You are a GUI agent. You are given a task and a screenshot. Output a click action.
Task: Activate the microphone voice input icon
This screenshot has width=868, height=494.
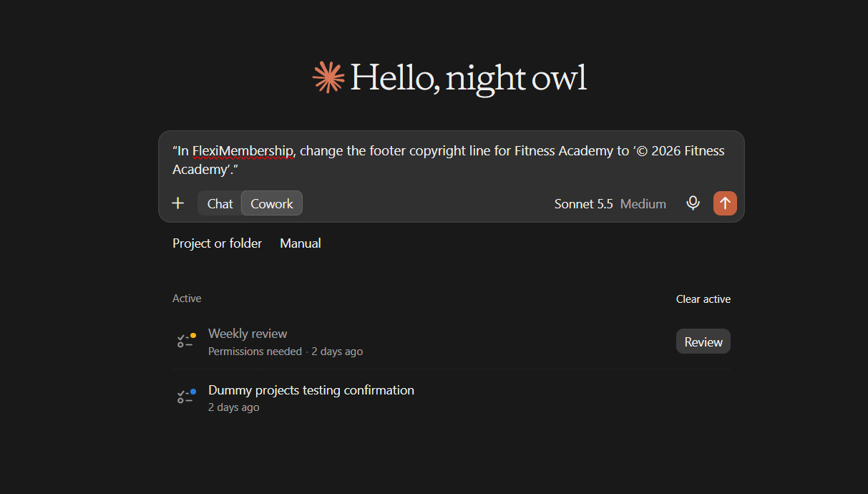click(693, 203)
